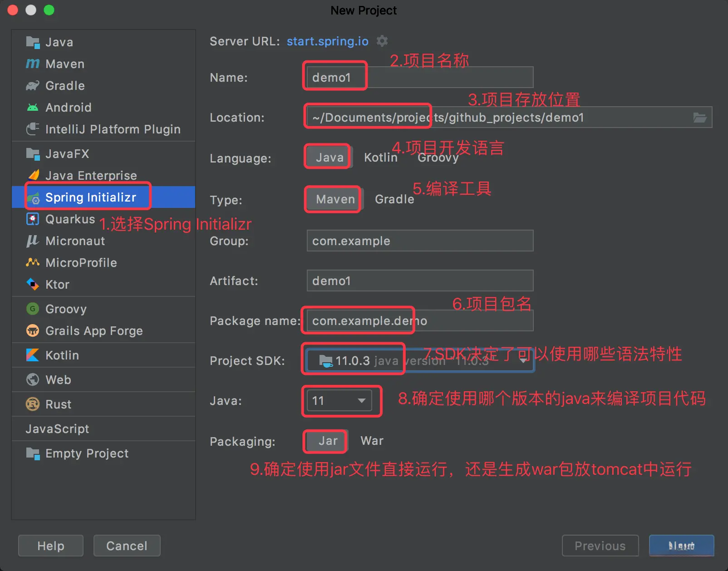This screenshot has width=728, height=571.
Task: Edit the Package name field
Action: (420, 321)
